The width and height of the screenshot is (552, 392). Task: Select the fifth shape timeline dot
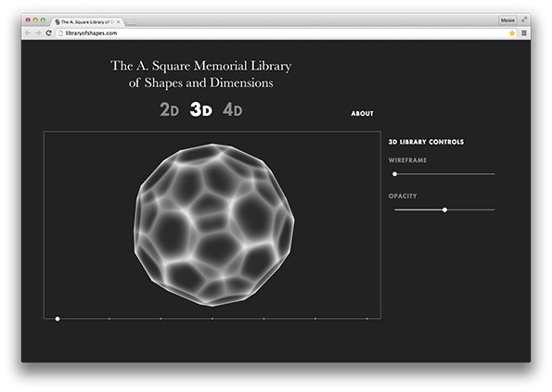click(x=263, y=319)
